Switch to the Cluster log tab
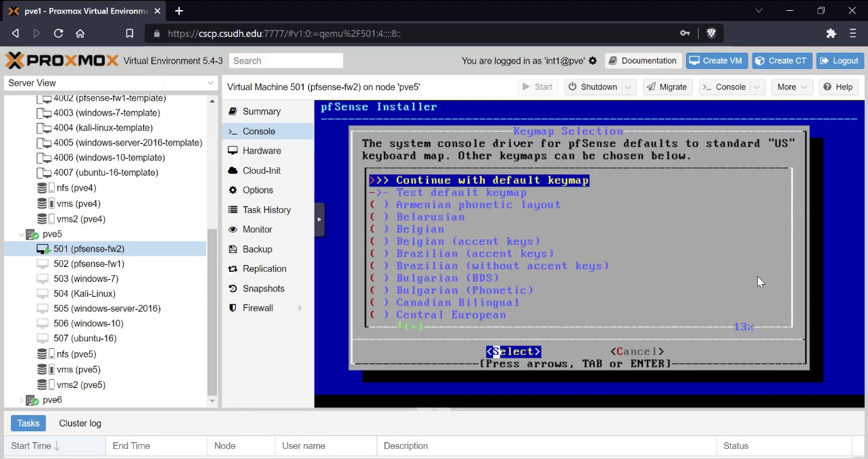This screenshot has width=868, height=459. coord(80,423)
